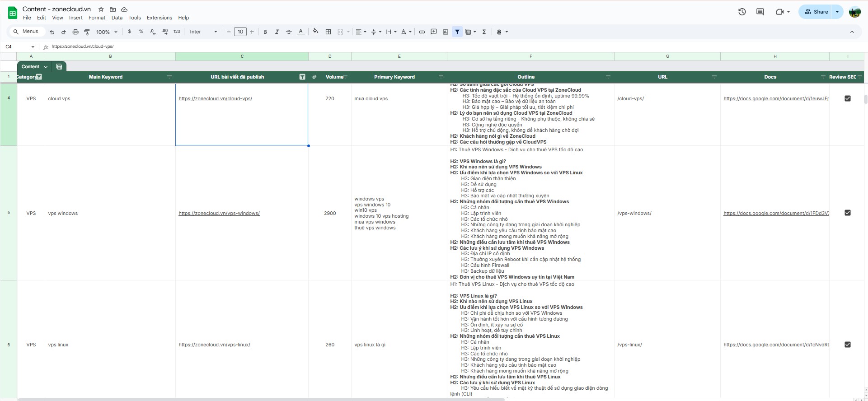Open text color picker
The width and height of the screenshot is (868, 401).
[301, 32]
